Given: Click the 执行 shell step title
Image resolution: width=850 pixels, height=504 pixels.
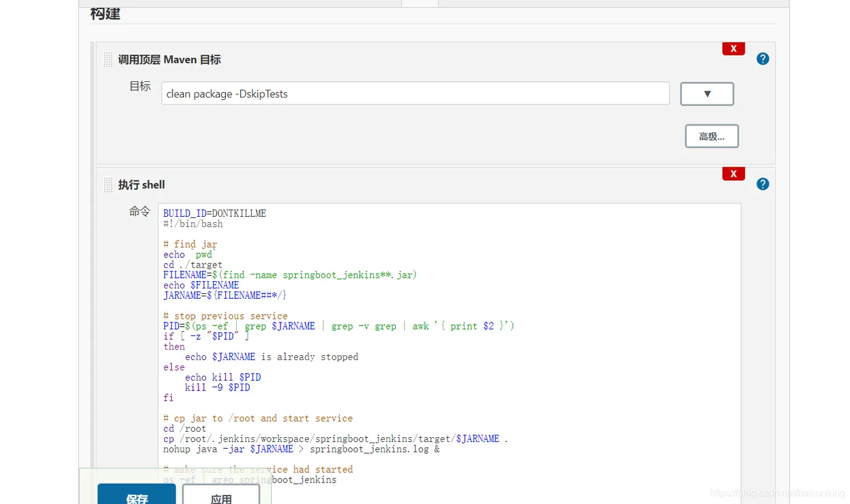Looking at the screenshot, I should [x=141, y=185].
